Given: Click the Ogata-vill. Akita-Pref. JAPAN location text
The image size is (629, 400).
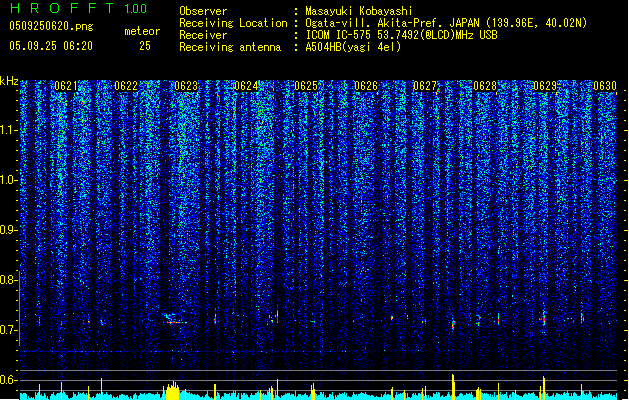Looking at the screenshot, I should [446, 23].
